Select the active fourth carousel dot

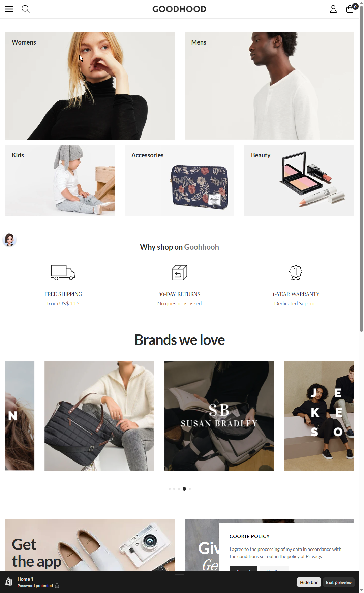pyautogui.click(x=184, y=488)
